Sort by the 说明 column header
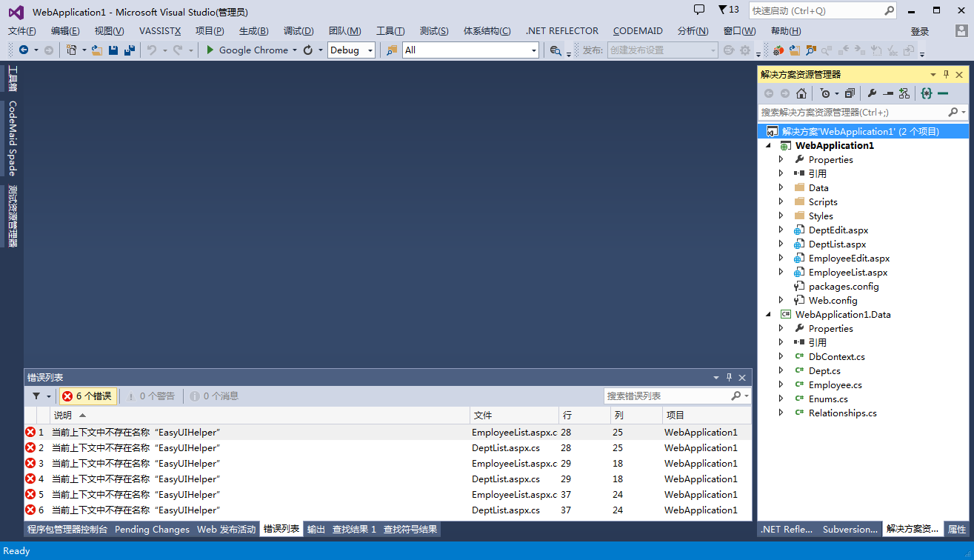974x560 pixels. pos(260,416)
